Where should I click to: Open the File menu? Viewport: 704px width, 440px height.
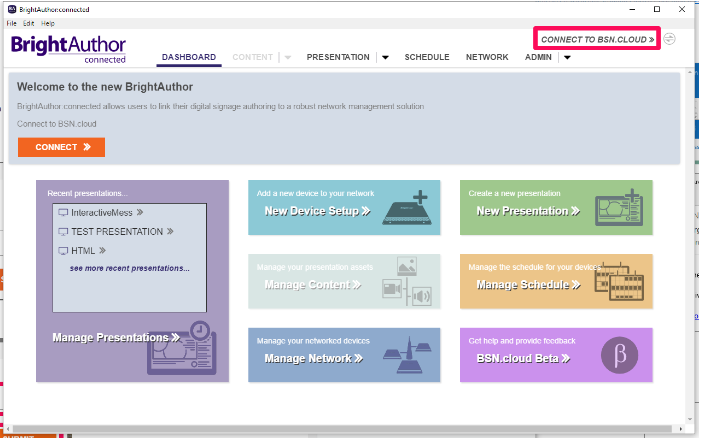[11, 23]
